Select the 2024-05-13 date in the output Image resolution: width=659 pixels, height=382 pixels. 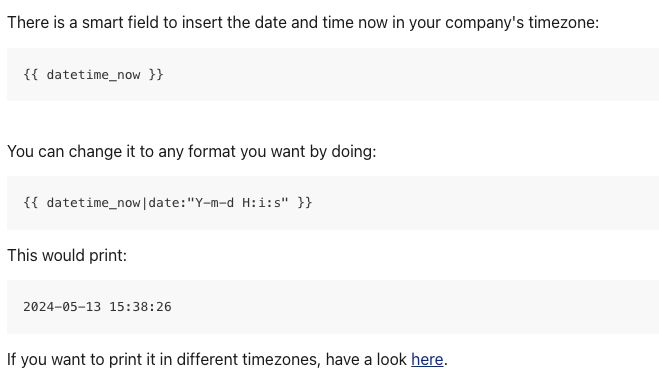pos(62,307)
